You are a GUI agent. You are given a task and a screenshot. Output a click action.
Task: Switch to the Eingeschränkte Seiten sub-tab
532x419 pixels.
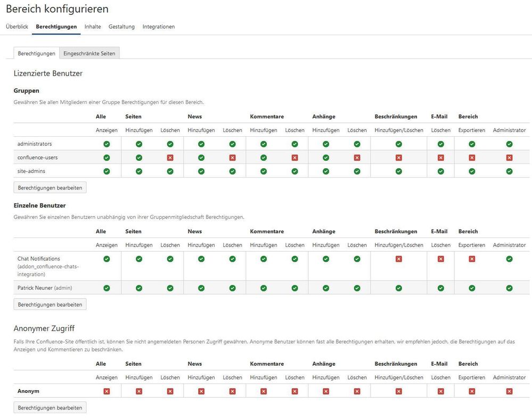coord(89,53)
